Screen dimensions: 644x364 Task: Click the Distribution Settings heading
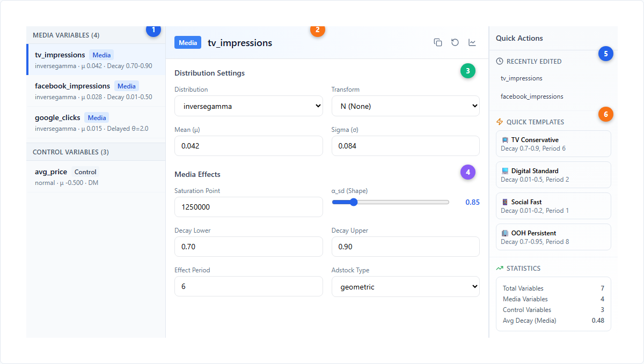tap(209, 73)
